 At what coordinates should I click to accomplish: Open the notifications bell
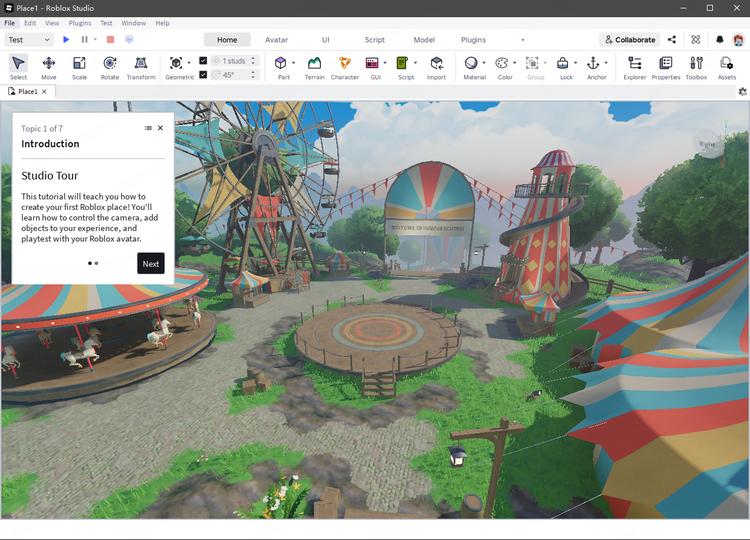pyautogui.click(x=719, y=40)
